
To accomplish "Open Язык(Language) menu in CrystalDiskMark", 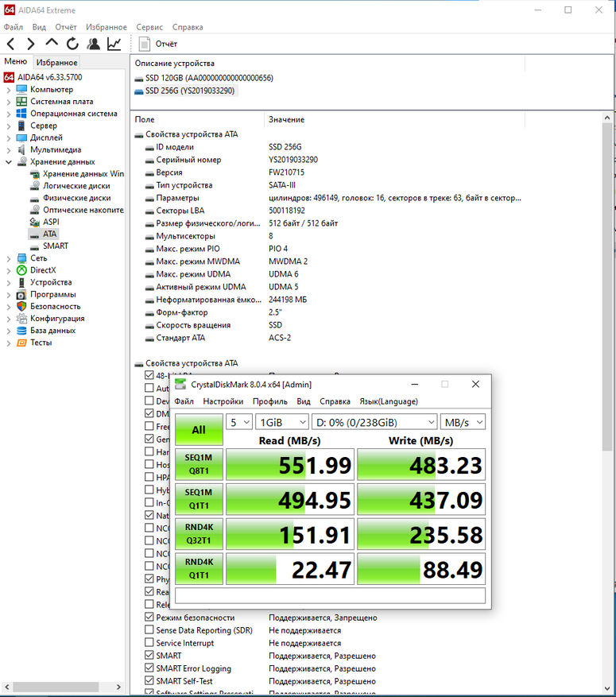I will tap(389, 401).
